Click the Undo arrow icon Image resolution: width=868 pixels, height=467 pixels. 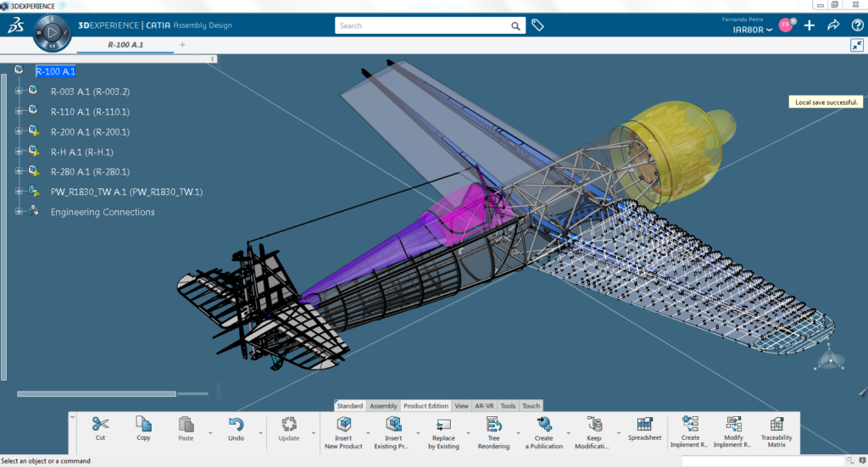tap(236, 425)
